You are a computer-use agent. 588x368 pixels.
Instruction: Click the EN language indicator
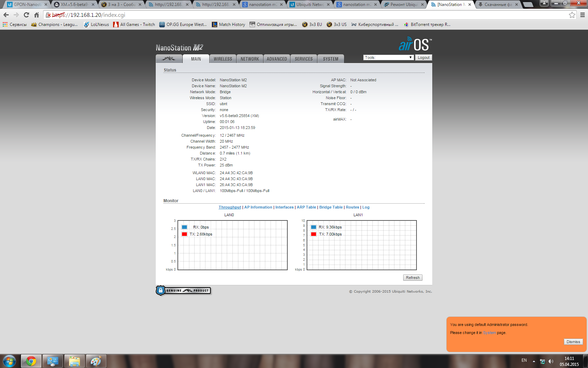[524, 360]
